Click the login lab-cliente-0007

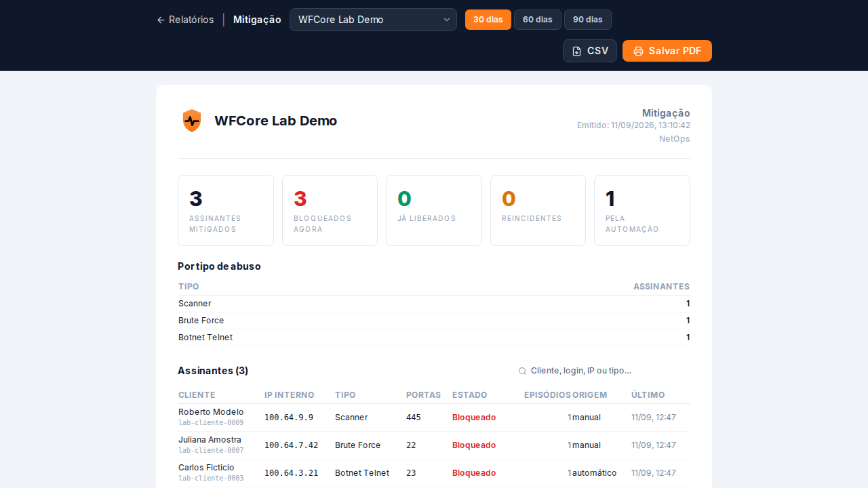click(211, 450)
